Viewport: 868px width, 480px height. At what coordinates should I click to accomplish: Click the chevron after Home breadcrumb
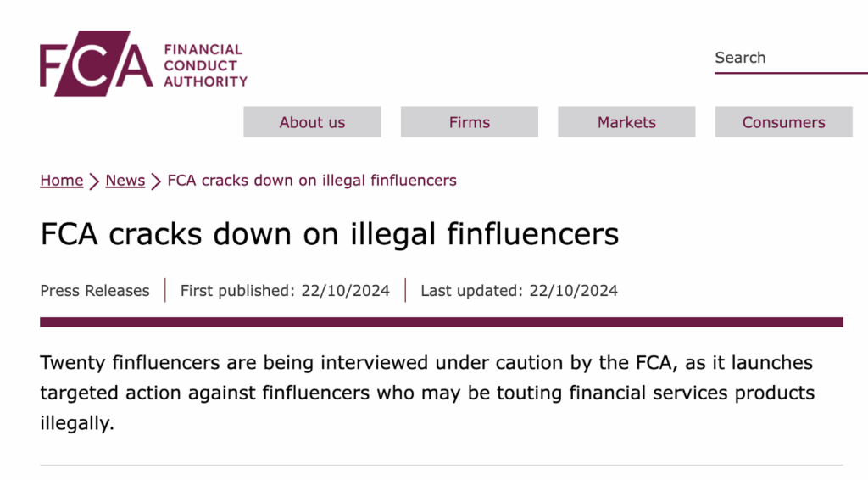click(94, 181)
